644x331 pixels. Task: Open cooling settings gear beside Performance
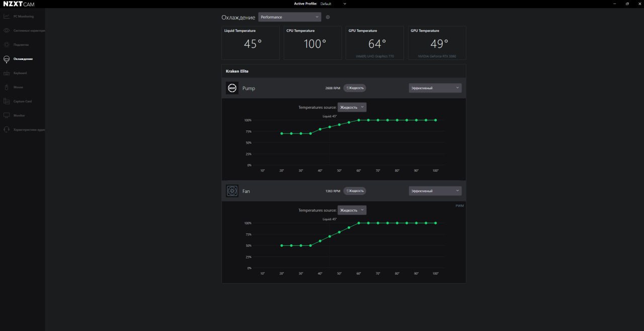point(328,17)
